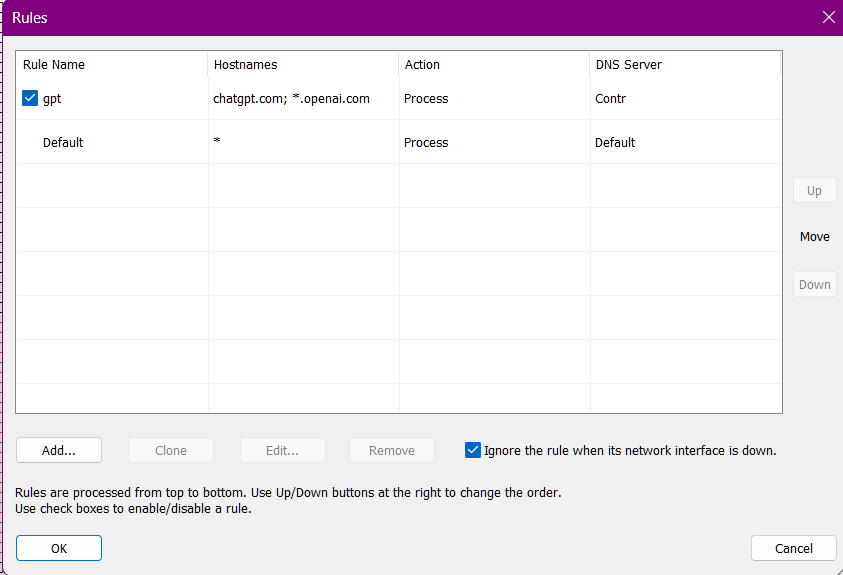Cancel the Rules dialog
Screen dimensions: 843x575
[x=794, y=548]
